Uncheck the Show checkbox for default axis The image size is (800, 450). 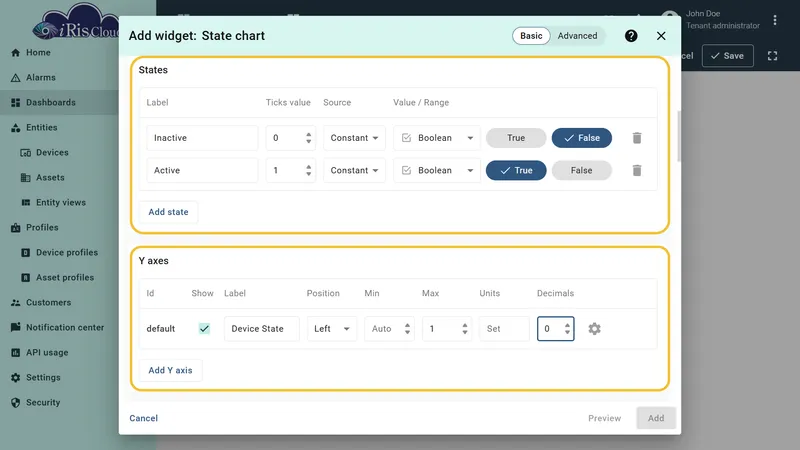204,329
